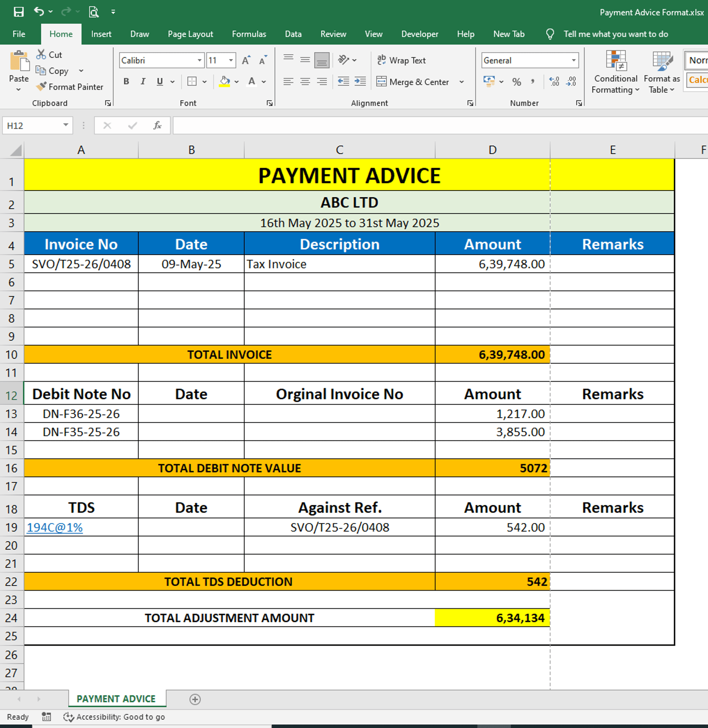Click the Insert Function fx icon

click(x=157, y=126)
